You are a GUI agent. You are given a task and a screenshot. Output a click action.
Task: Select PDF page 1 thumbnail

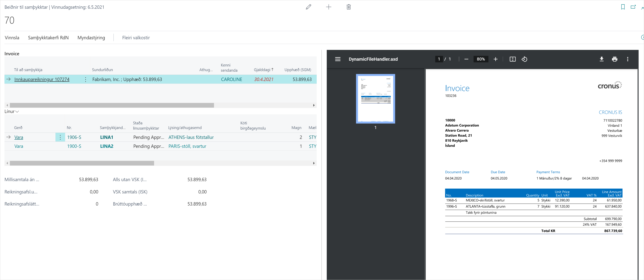coord(375,99)
